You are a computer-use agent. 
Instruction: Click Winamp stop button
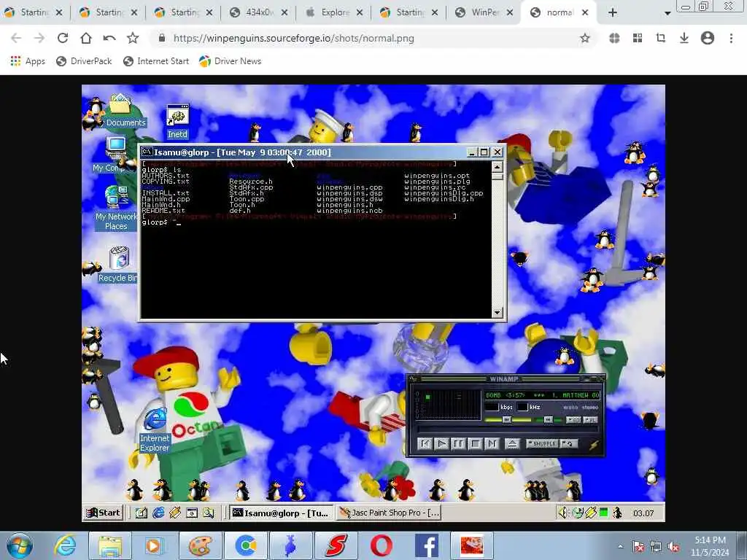pyautogui.click(x=475, y=444)
